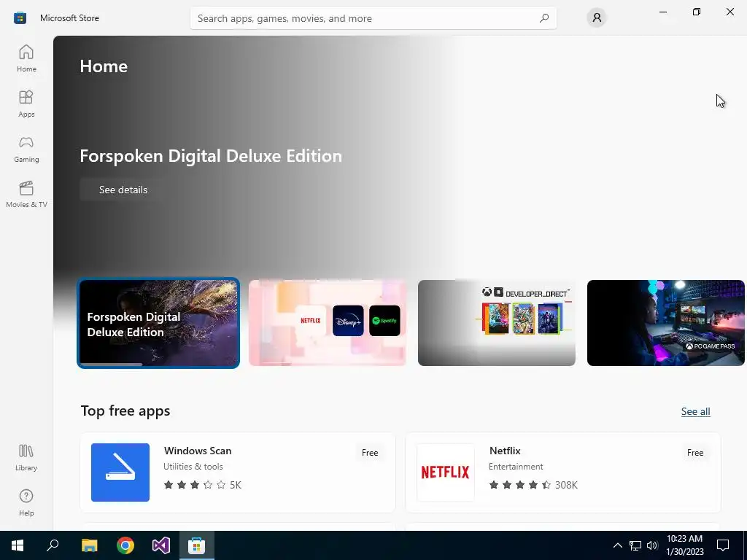Open the Apps section in sidebar
Screen dimensions: 747x560
(x=26, y=104)
